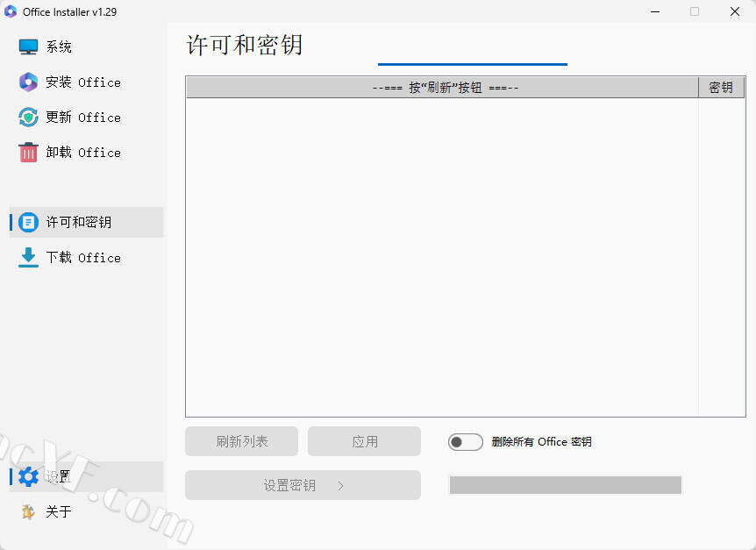Click the monitor icon beside 系统
Screen dimensions: 756x550
(x=28, y=46)
